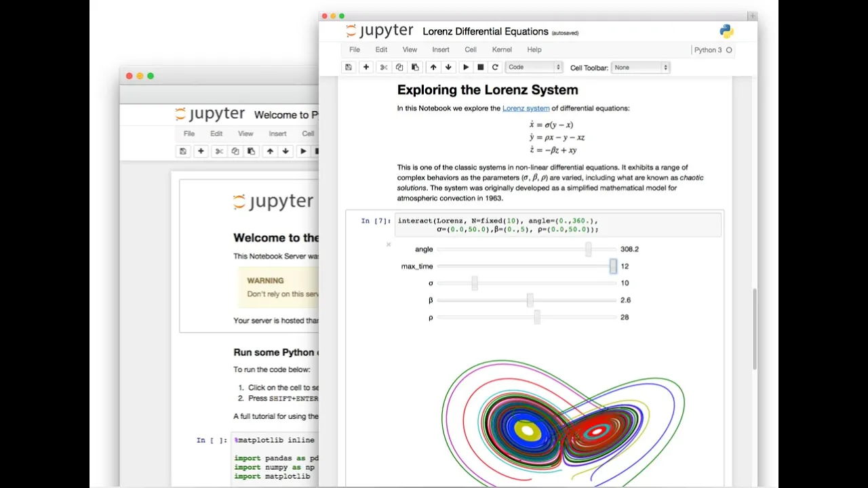868x488 pixels.
Task: Click the max_time value 12
Action: point(625,266)
